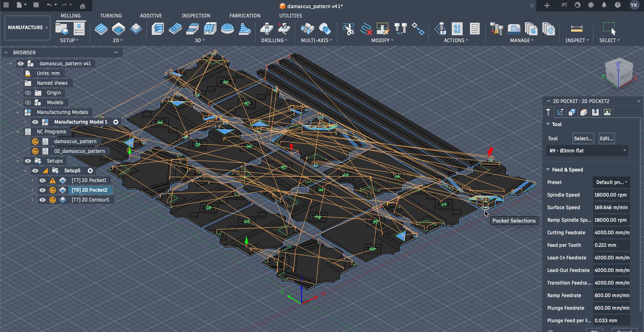Hide the [T9] 2D Pocket2 toolpath
The image size is (644, 332).
click(x=43, y=190)
